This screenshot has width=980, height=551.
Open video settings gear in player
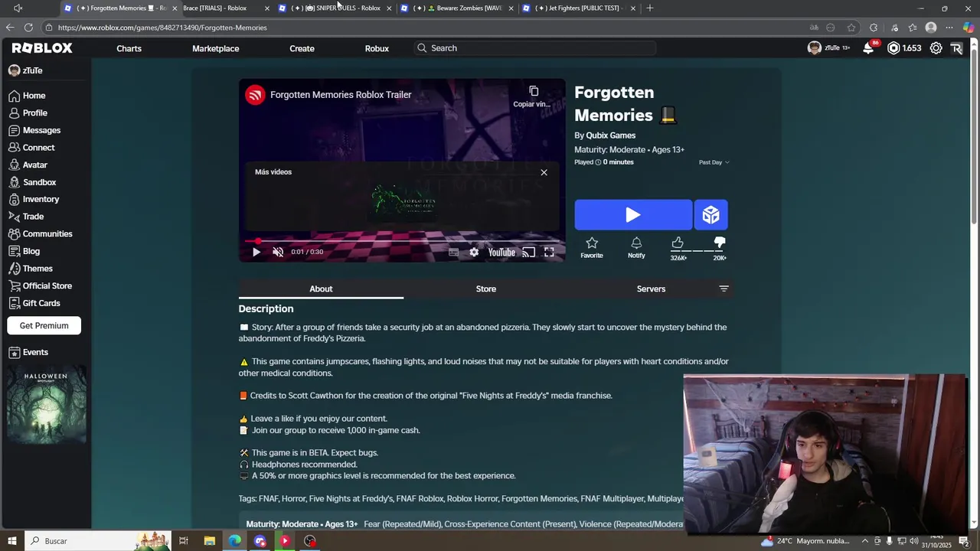[474, 252]
